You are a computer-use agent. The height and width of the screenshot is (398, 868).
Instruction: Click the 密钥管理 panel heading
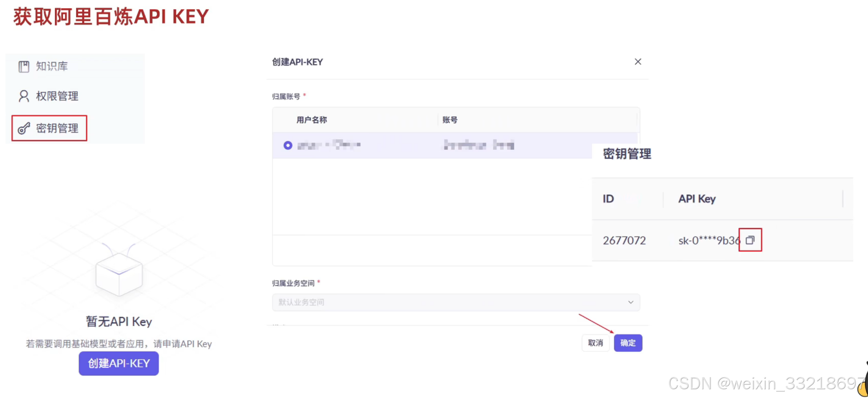click(627, 154)
